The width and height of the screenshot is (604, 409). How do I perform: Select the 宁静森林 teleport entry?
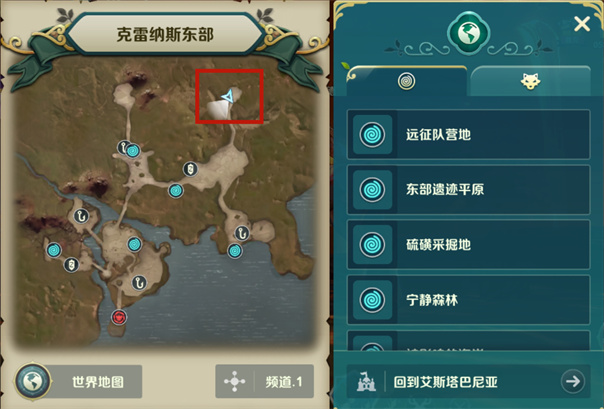pos(468,300)
